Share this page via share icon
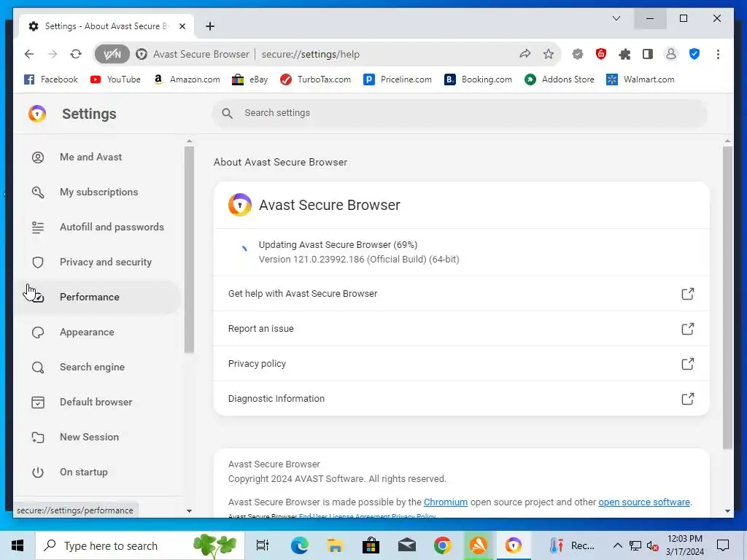The width and height of the screenshot is (747, 560). 525,54
